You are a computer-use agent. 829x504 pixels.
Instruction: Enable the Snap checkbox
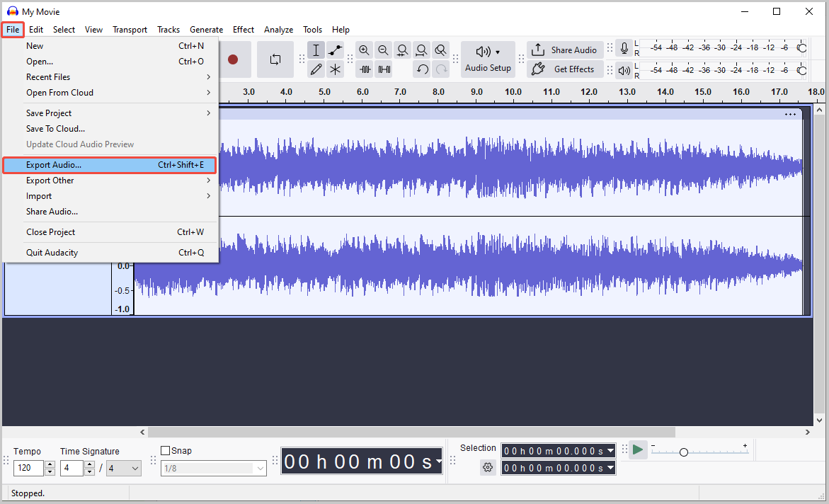point(166,451)
